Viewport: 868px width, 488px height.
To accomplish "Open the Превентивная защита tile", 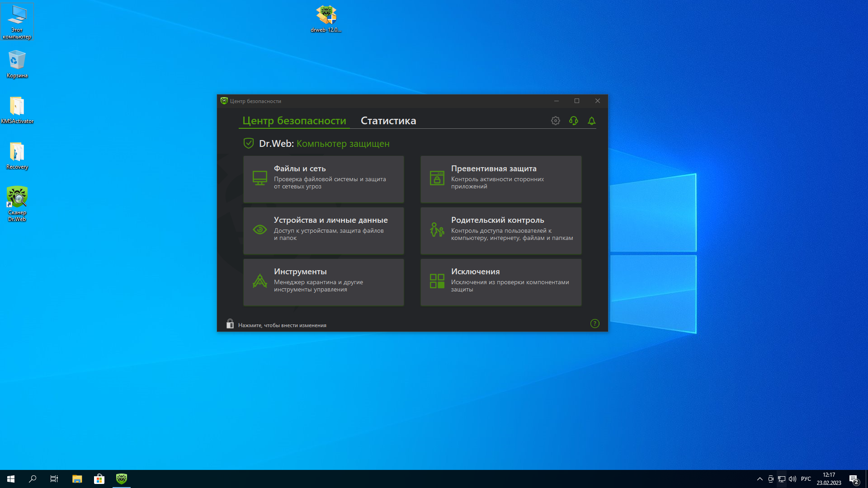I will (501, 179).
